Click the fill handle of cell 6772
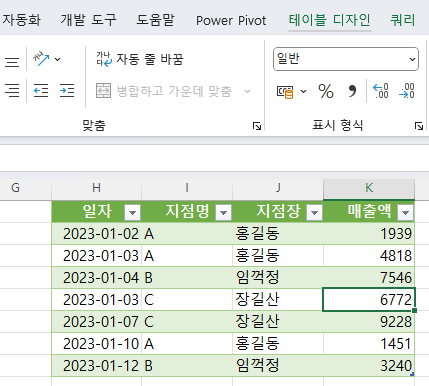This screenshot has height=386, width=429. click(414, 310)
